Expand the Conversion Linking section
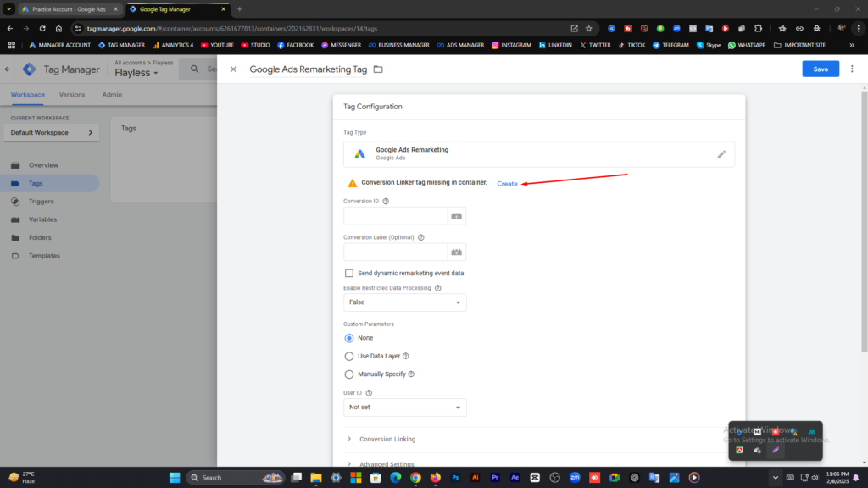Screen dimensions: 868x488 tap(387, 440)
